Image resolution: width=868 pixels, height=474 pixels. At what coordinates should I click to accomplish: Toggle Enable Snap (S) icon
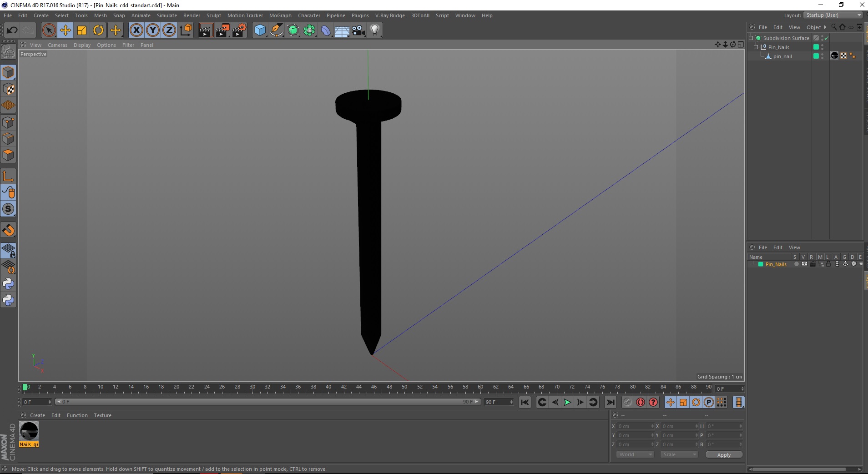click(x=8, y=209)
